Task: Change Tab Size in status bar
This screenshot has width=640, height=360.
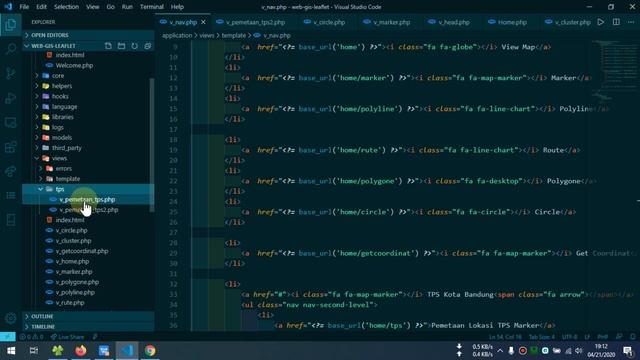Action: point(541,337)
